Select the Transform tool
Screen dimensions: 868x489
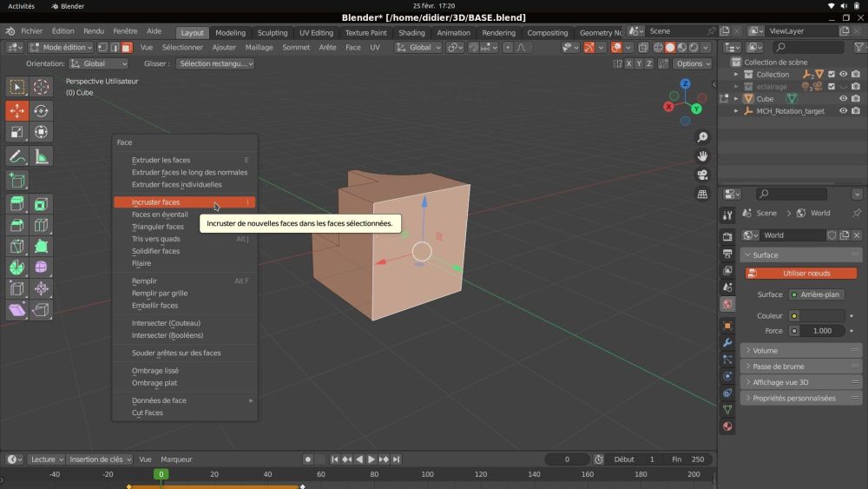coord(41,132)
